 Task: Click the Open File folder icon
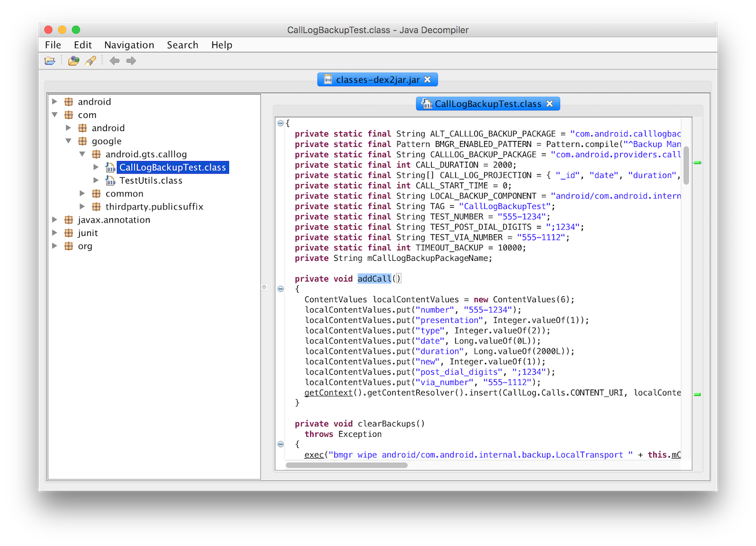click(x=50, y=61)
